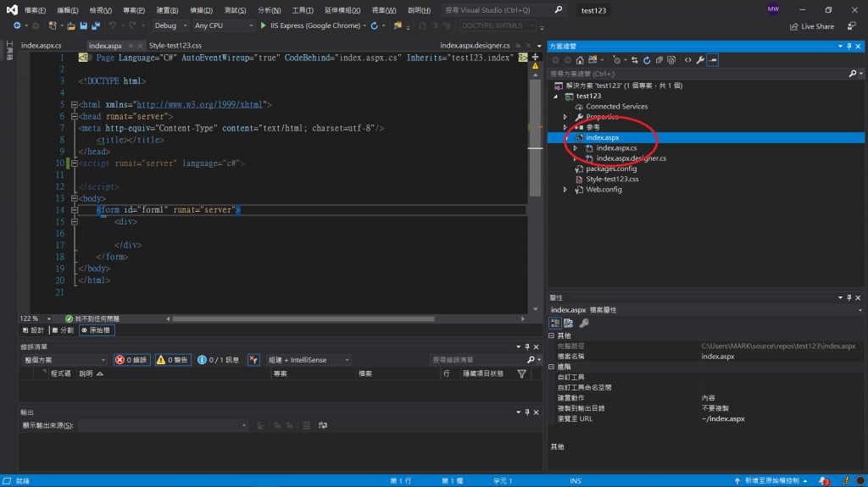Open the error list scope dropdown

point(64,360)
